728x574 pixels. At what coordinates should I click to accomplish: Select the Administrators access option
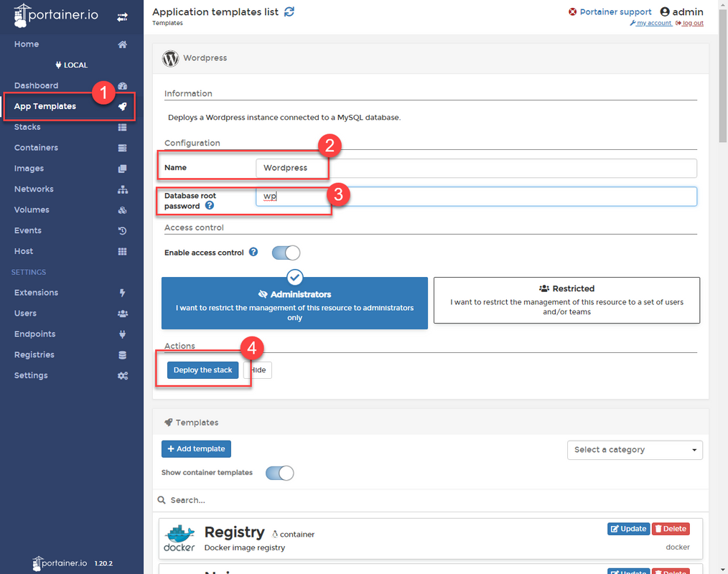pos(294,303)
